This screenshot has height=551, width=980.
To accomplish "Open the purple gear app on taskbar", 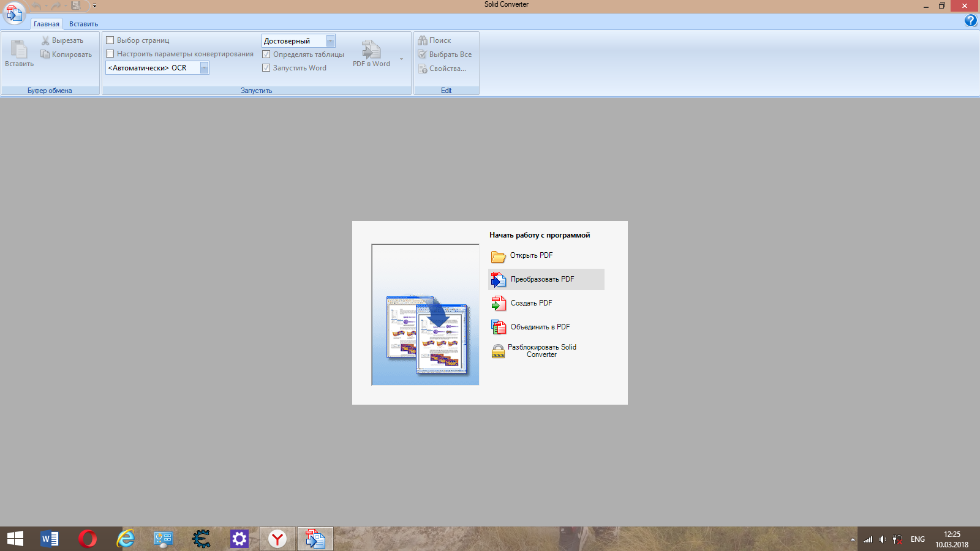I will tap(239, 539).
